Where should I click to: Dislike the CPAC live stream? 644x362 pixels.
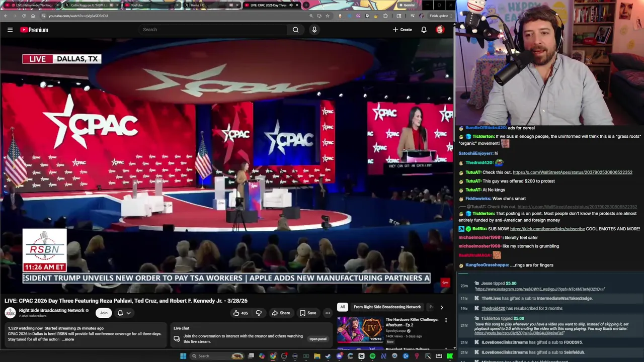point(259,313)
